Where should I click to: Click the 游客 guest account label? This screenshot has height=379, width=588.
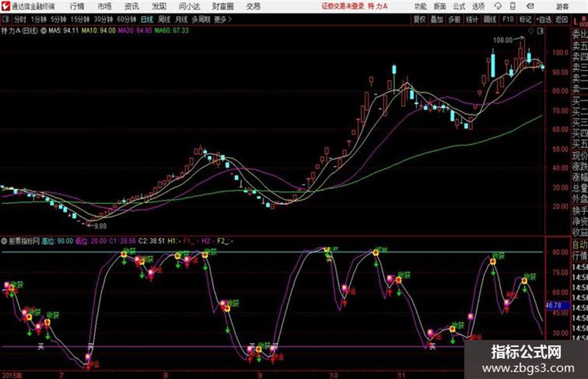tap(562, 6)
